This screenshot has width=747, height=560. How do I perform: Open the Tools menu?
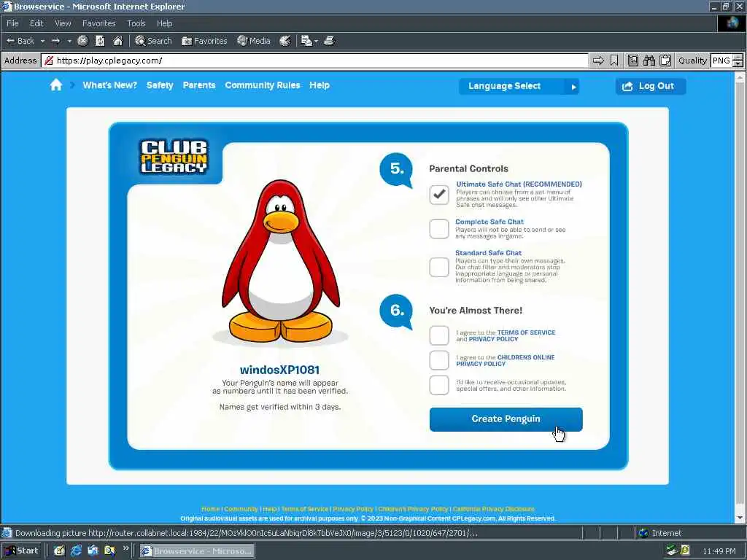coord(136,23)
